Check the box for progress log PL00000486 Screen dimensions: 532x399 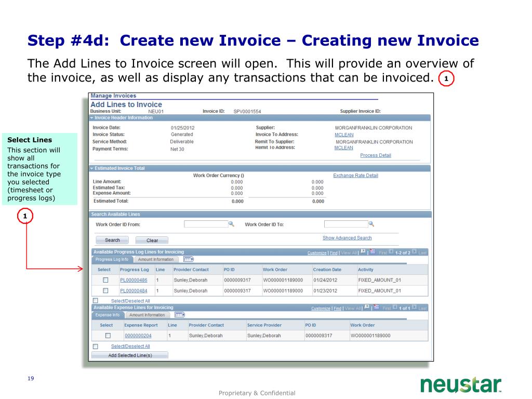pos(105,280)
